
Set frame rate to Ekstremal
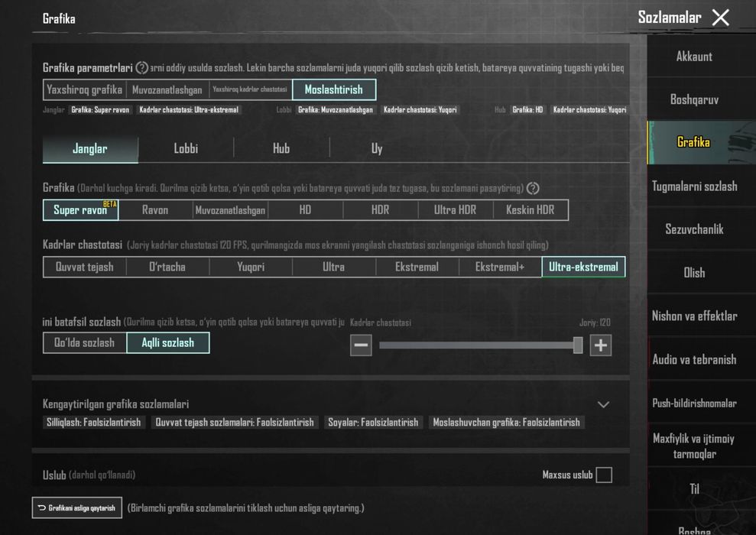417,267
